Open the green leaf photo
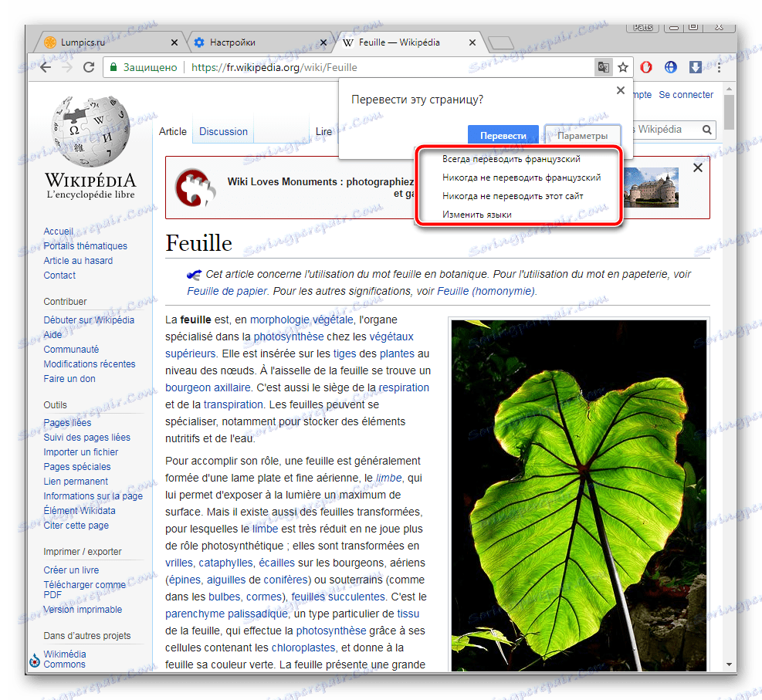 coord(579,495)
